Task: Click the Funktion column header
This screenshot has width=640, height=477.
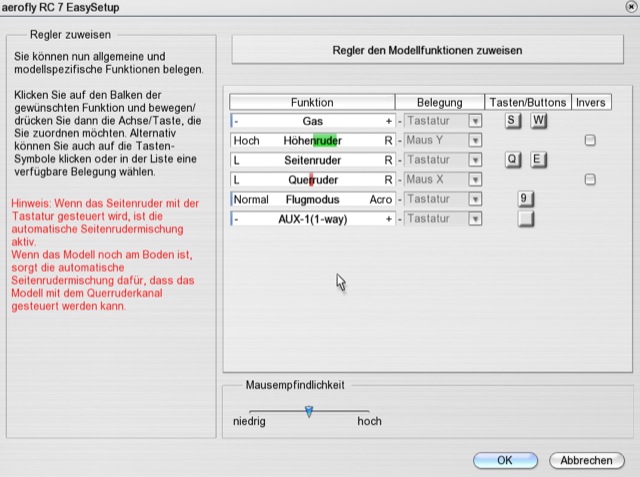Action: point(312,102)
